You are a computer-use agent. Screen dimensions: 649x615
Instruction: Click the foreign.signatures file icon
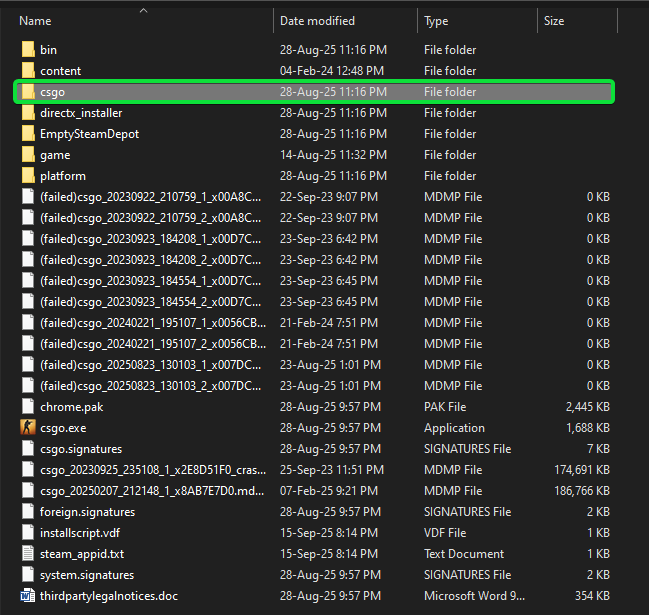click(28, 512)
